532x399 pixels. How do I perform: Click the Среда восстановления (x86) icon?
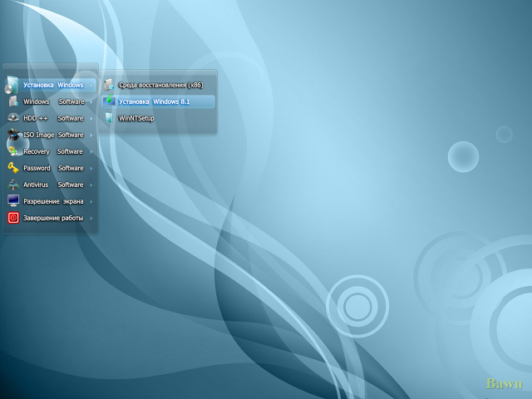[x=109, y=85]
